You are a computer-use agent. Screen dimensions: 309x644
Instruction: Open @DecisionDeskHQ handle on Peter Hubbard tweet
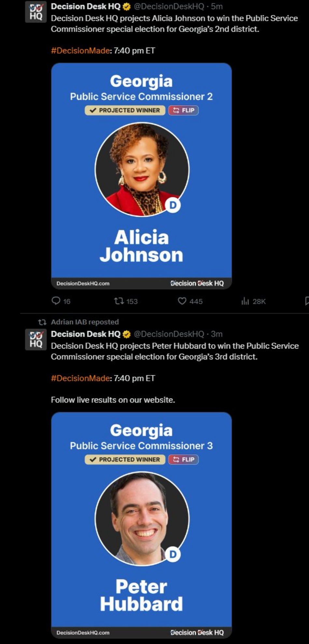(169, 334)
